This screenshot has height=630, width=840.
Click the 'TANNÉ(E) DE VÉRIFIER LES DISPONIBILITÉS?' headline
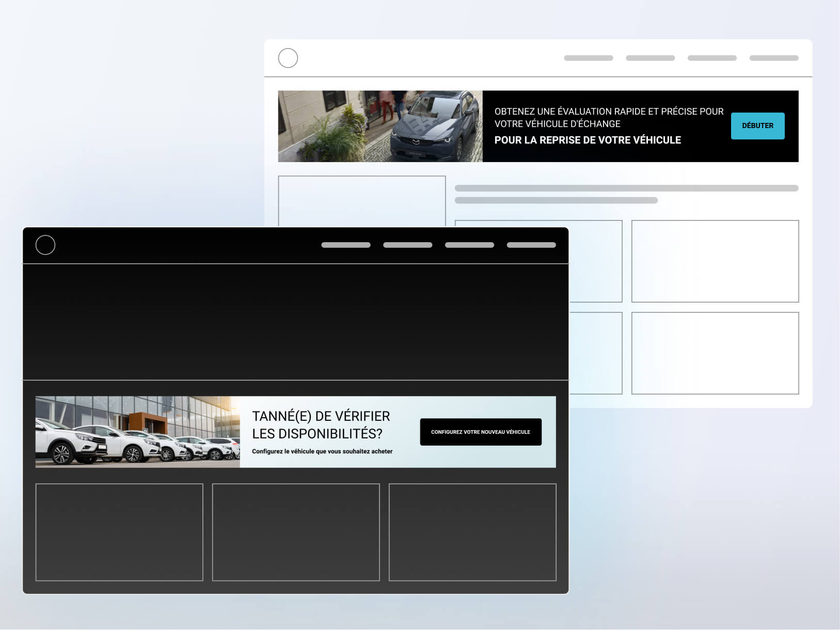click(321, 425)
